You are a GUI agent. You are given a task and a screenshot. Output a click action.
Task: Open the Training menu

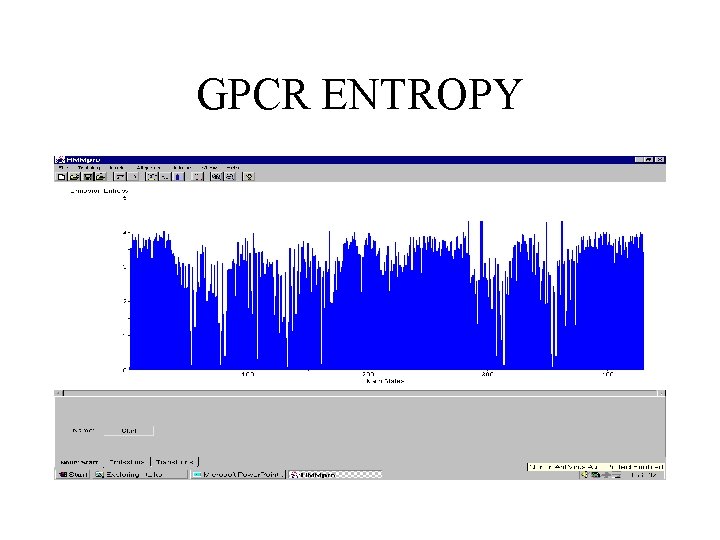pos(89,168)
